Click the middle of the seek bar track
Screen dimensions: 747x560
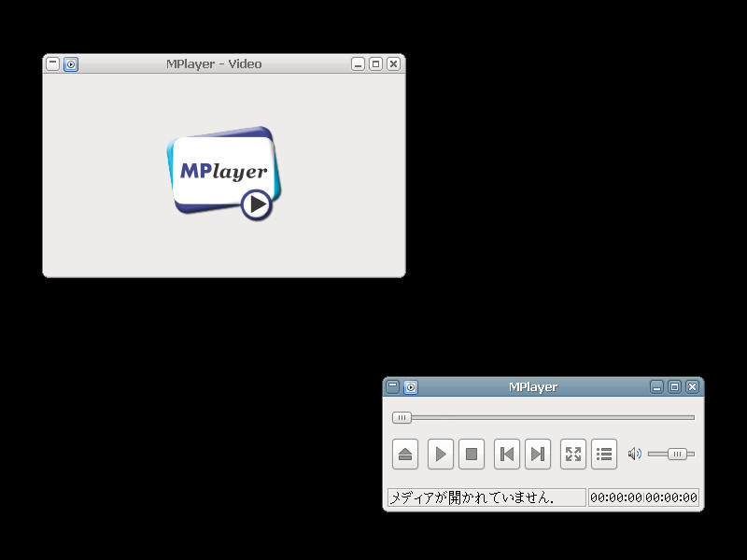pos(543,417)
